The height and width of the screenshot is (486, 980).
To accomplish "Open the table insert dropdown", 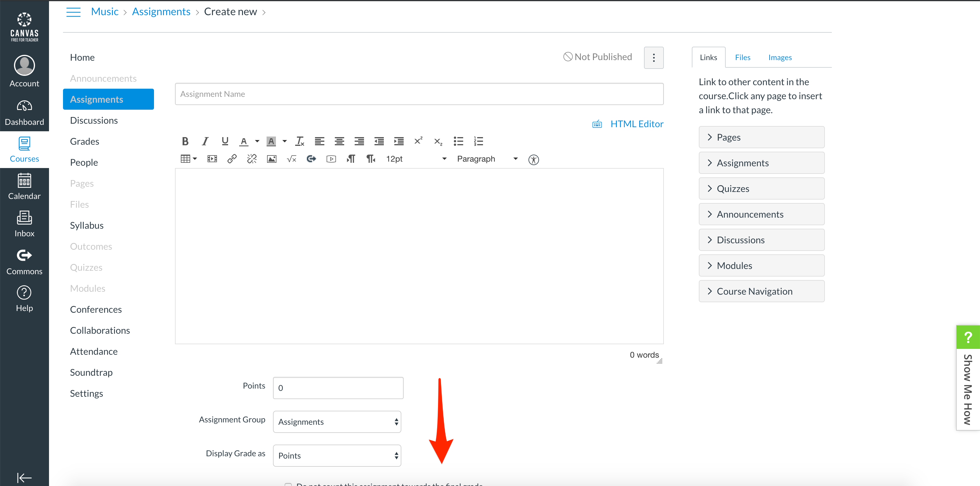I will pos(189,159).
